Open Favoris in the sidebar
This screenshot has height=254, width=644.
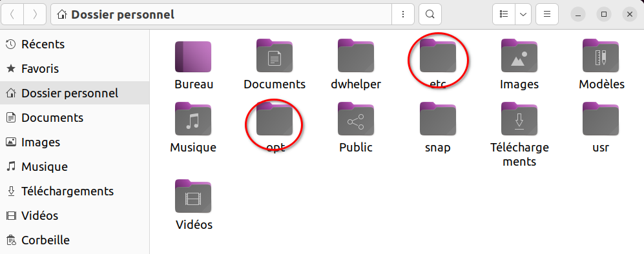coord(75,68)
